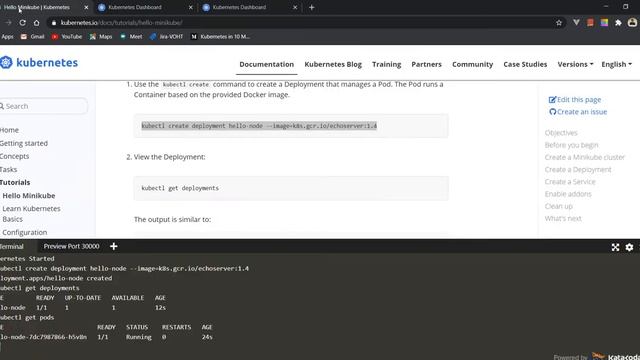Jump to Create a Deployment section
The width and height of the screenshot is (640, 360).
pyautogui.click(x=578, y=169)
